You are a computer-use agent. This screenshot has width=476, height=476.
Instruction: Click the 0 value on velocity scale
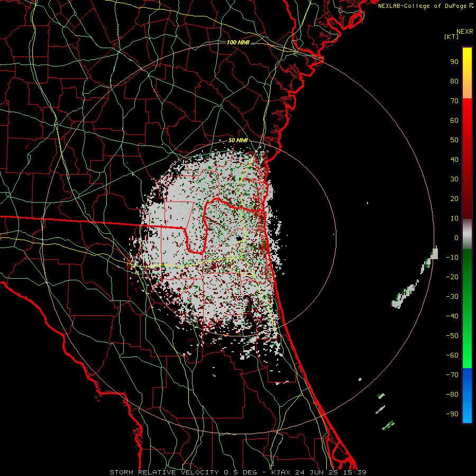(x=456, y=238)
